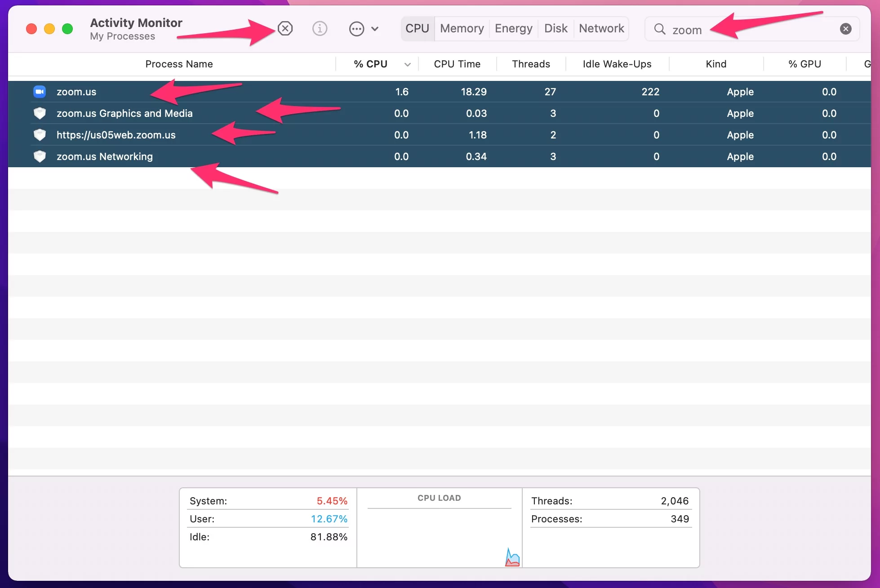Select the Network tab
Viewport: 880px width, 588px height.
601,29
